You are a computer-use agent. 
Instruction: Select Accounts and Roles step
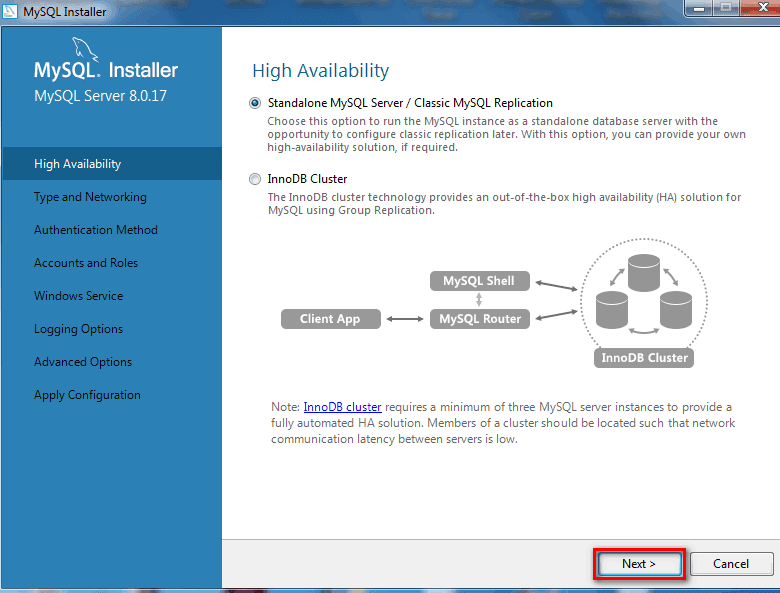[x=86, y=263]
